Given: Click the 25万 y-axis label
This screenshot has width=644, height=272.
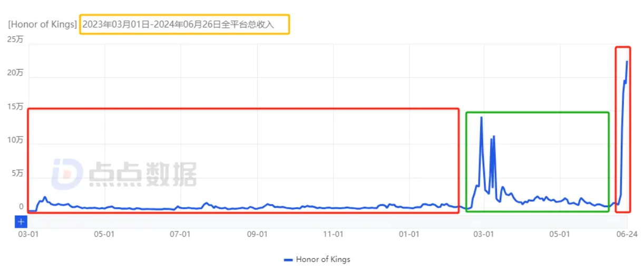Looking at the screenshot, I should [x=15, y=39].
